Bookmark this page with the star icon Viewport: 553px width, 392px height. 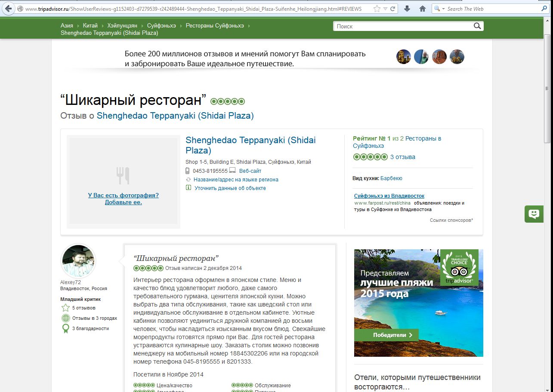click(377, 9)
